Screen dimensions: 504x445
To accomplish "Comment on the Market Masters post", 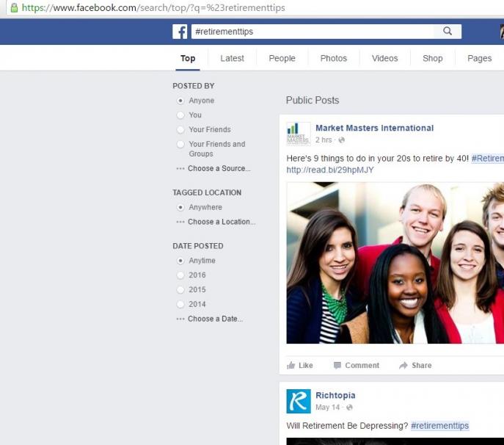I will coord(357,365).
